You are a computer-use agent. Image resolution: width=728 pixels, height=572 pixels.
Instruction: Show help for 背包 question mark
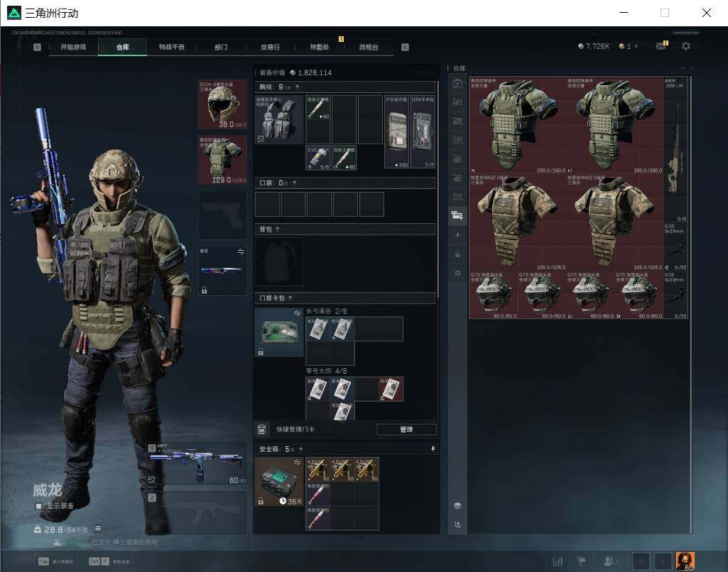277,229
